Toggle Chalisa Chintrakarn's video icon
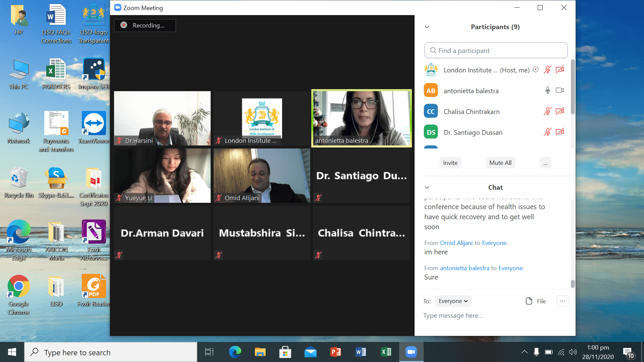 pos(560,111)
